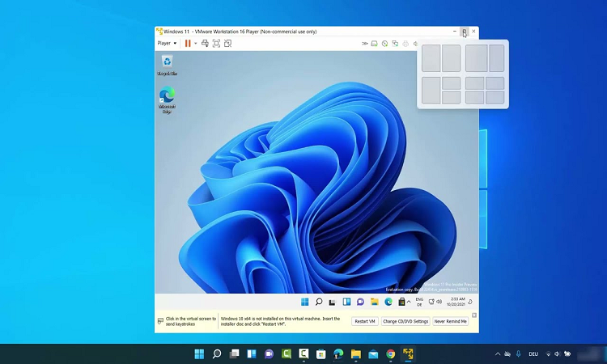Toggle Unity mode icon in toolbar

227,43
